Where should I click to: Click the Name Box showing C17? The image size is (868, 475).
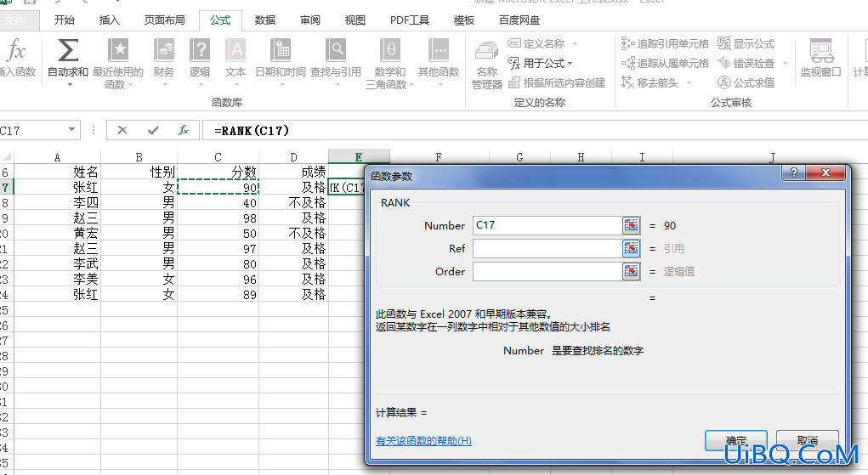[32, 130]
